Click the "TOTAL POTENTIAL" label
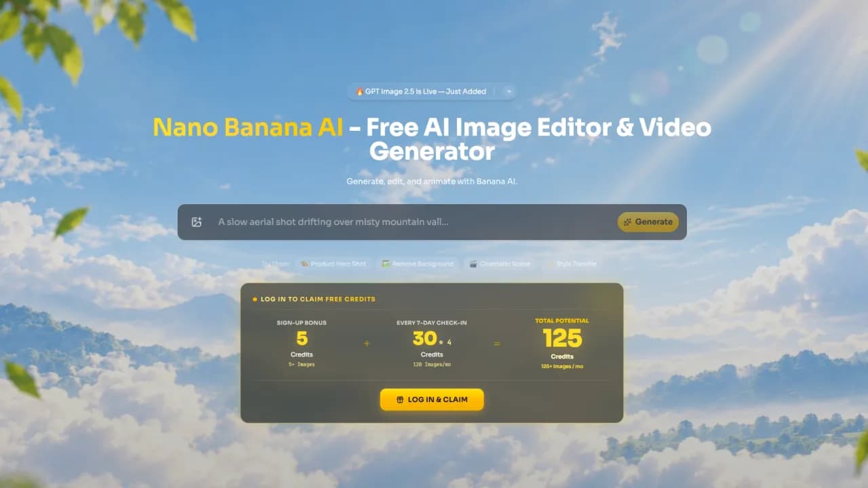The image size is (868, 488). 562,321
